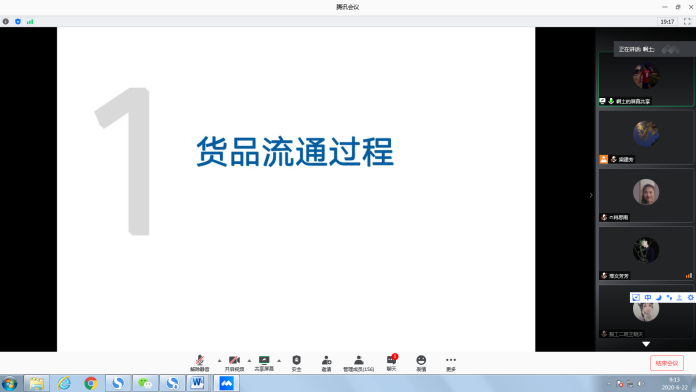
Task: Open the Invite participants icon
Action: click(x=326, y=363)
